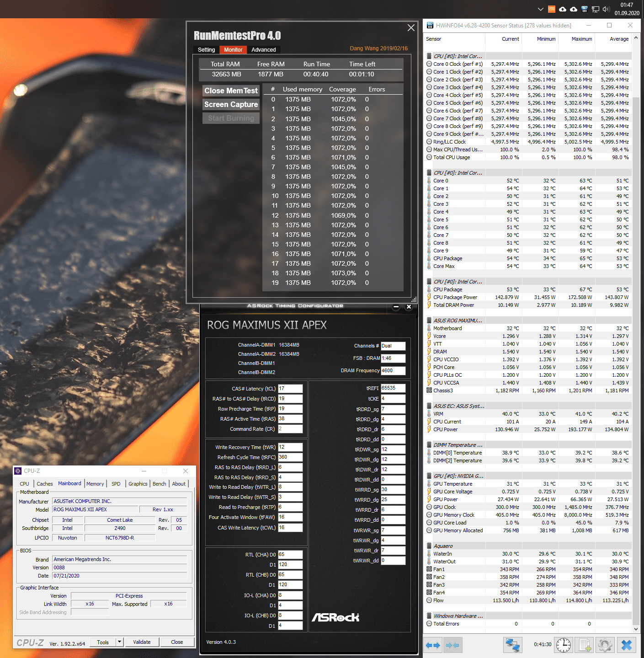Screen dimensions: 644x658
Task: Switch to Setting tab in RunMemtestPro
Action: click(206, 50)
